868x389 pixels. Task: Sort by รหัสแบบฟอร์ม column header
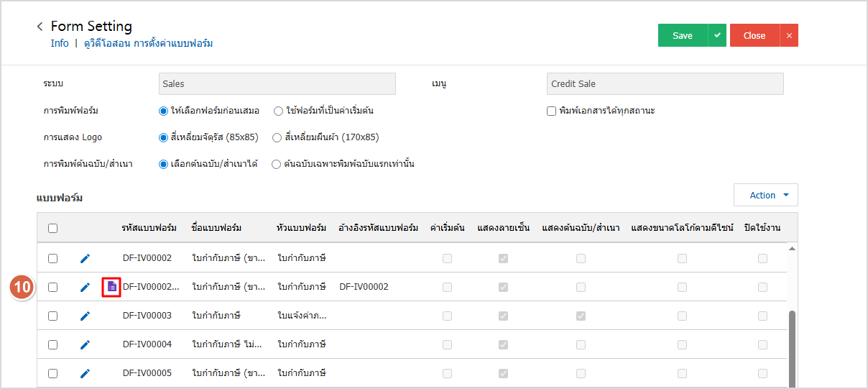click(149, 228)
